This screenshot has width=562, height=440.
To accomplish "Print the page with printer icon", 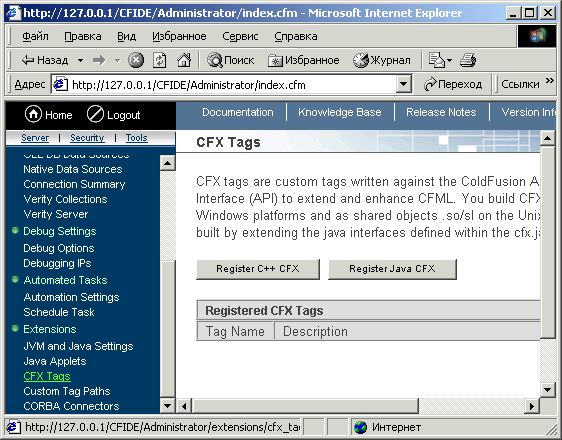I will click(468, 60).
